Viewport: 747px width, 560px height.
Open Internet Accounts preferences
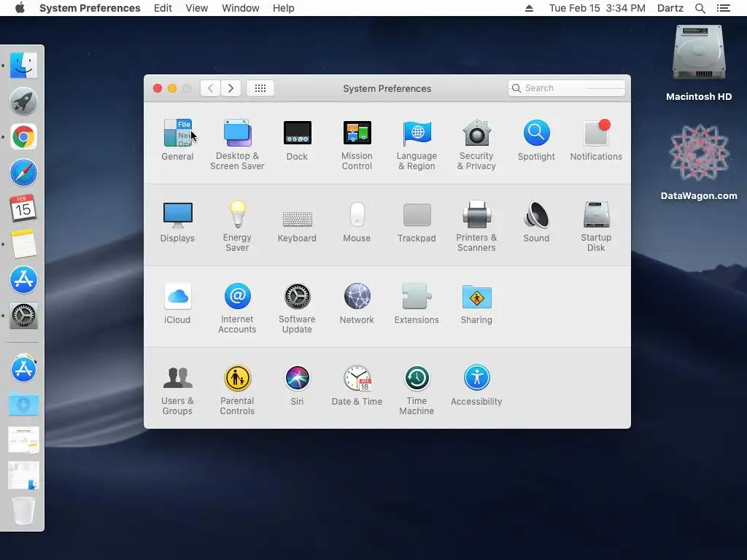(237, 308)
